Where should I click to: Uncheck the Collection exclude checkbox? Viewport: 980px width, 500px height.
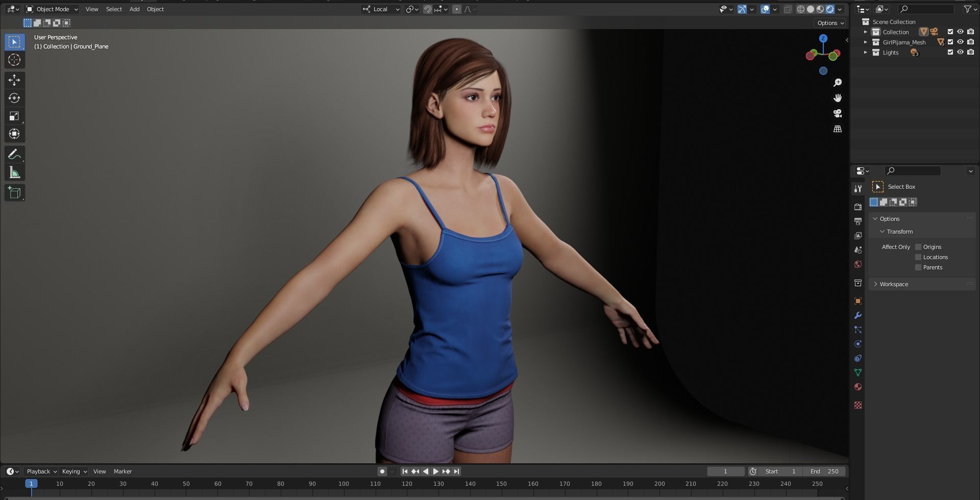950,32
